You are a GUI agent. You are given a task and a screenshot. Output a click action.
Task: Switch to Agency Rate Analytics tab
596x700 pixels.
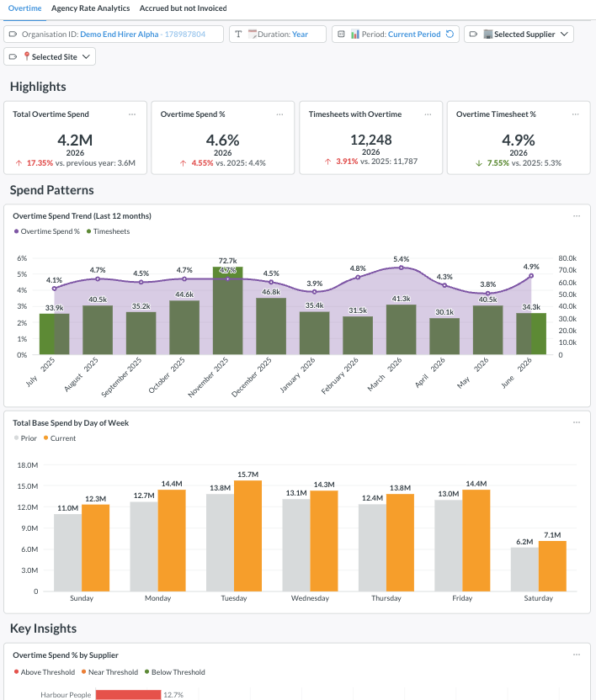(90, 8)
